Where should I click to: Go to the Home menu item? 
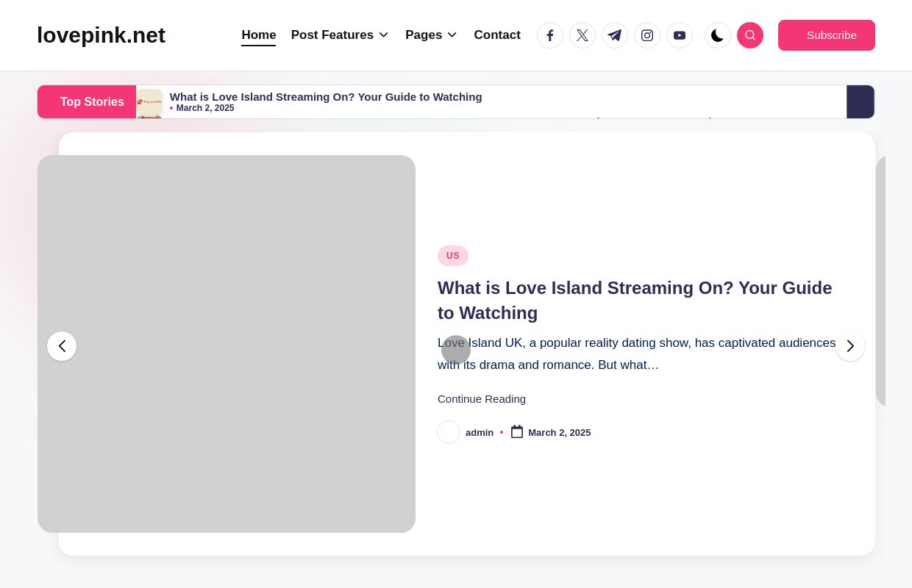259,35
